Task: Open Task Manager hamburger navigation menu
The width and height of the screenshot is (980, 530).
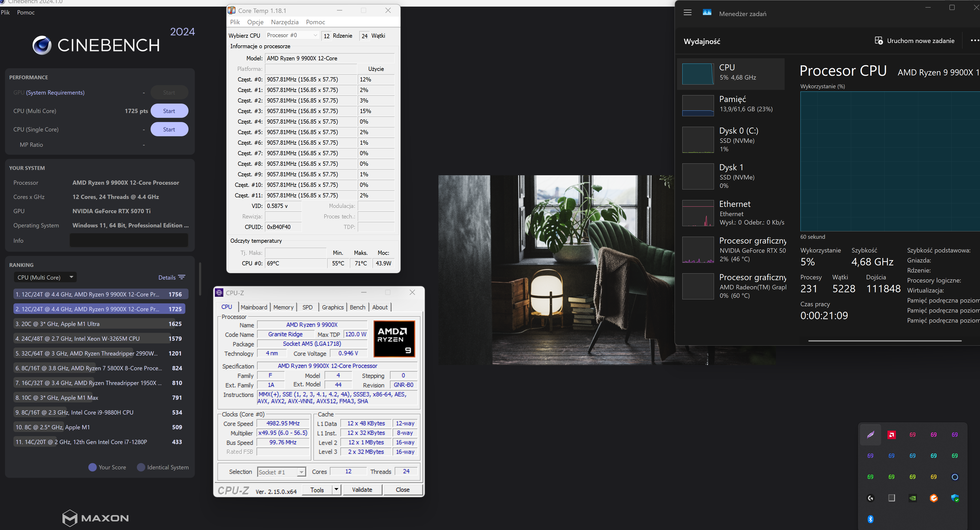Action: coord(687,13)
